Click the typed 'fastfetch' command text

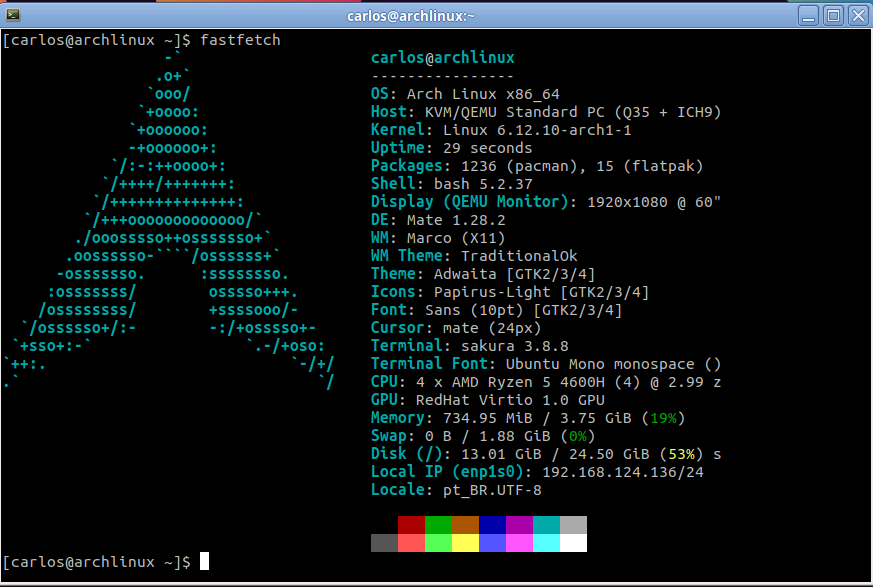(241, 40)
